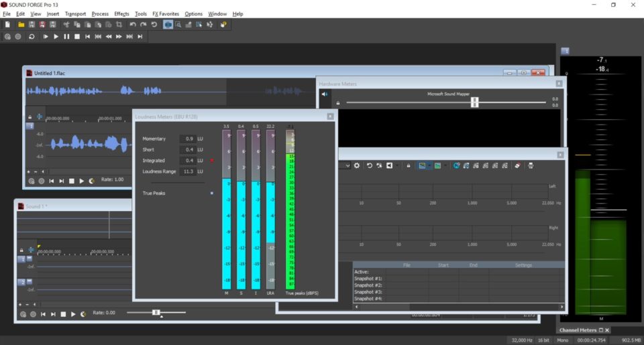This screenshot has width=644, height=345.
Task: Click the New file icon in main toolbar
Action: (x=7, y=25)
